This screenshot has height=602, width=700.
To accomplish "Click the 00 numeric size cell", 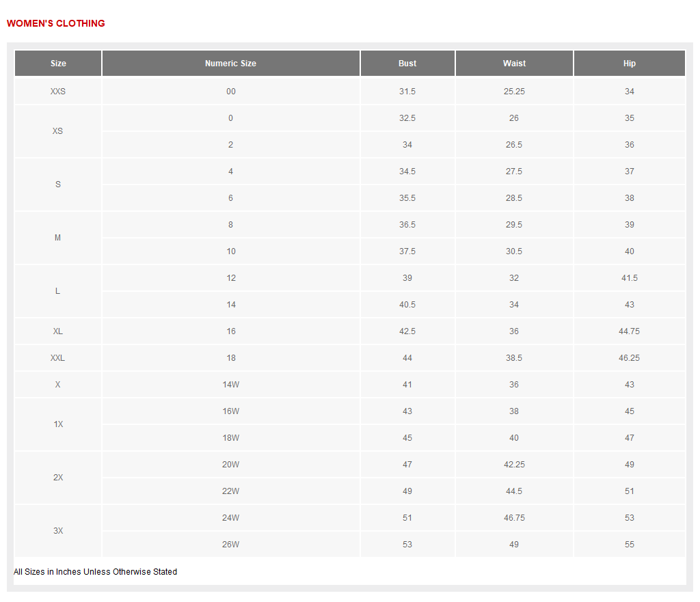I will [230, 92].
